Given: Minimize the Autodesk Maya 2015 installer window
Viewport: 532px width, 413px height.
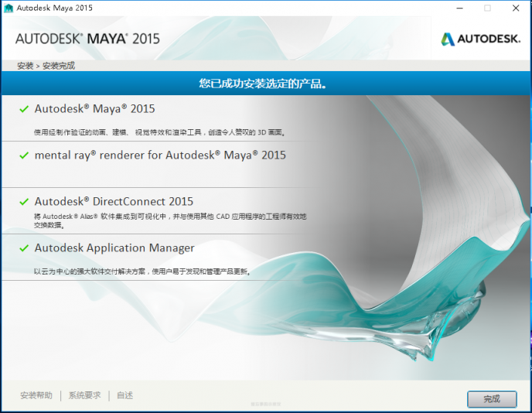Looking at the screenshot, I should [x=460, y=9].
